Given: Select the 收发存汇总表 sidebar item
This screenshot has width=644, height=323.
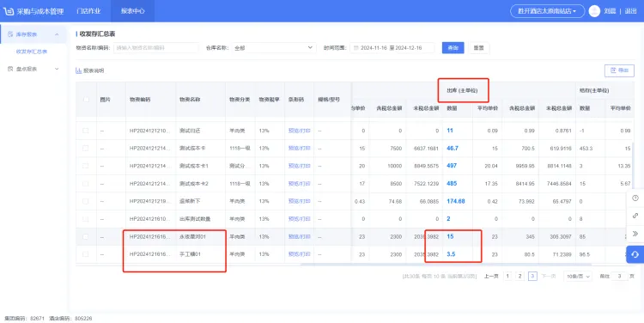Looking at the screenshot, I should (32, 52).
